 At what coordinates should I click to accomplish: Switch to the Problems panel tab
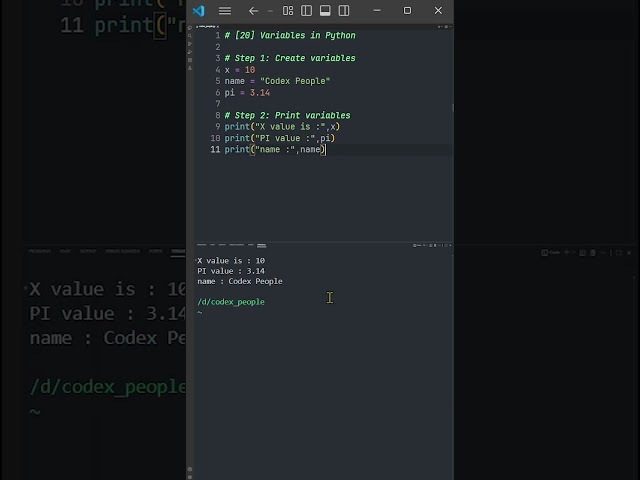pos(202,245)
